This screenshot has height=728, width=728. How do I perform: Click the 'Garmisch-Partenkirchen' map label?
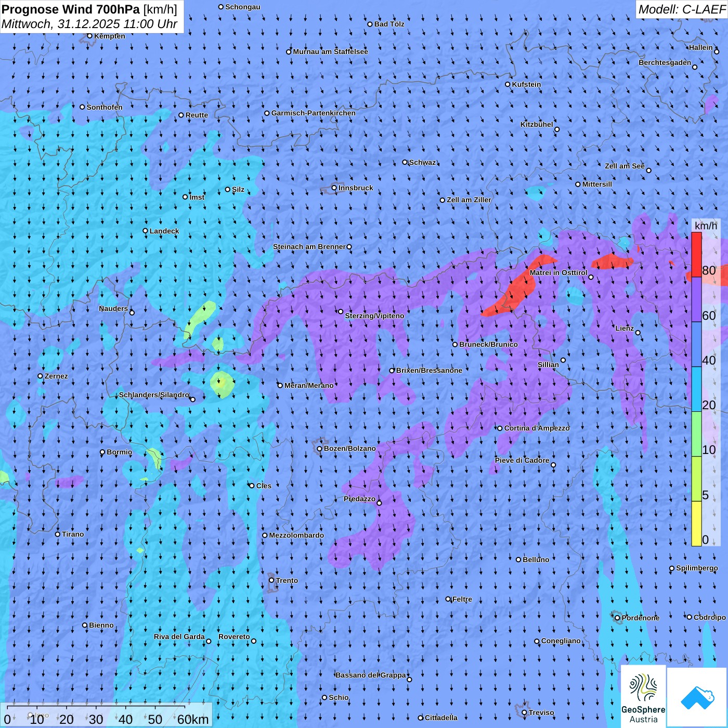click(x=314, y=113)
